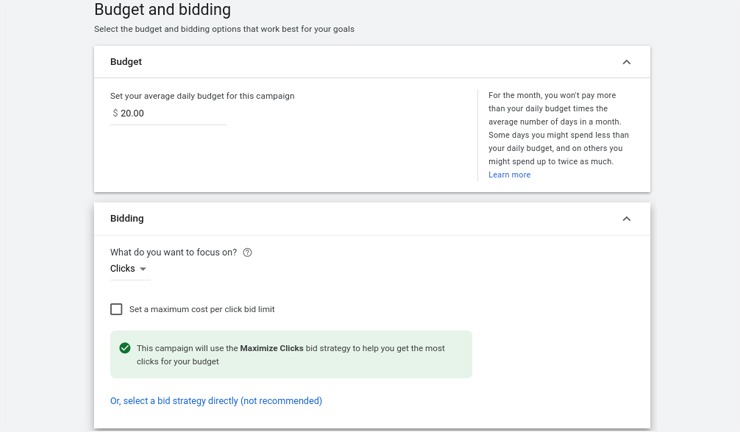Collapse the Bidding section using its chevron
This screenshot has width=740, height=432.
(x=626, y=219)
